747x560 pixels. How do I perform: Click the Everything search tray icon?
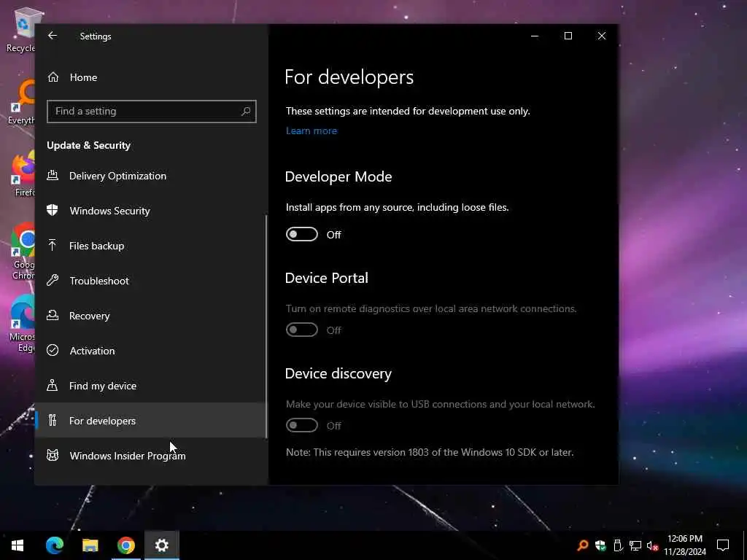click(x=582, y=545)
